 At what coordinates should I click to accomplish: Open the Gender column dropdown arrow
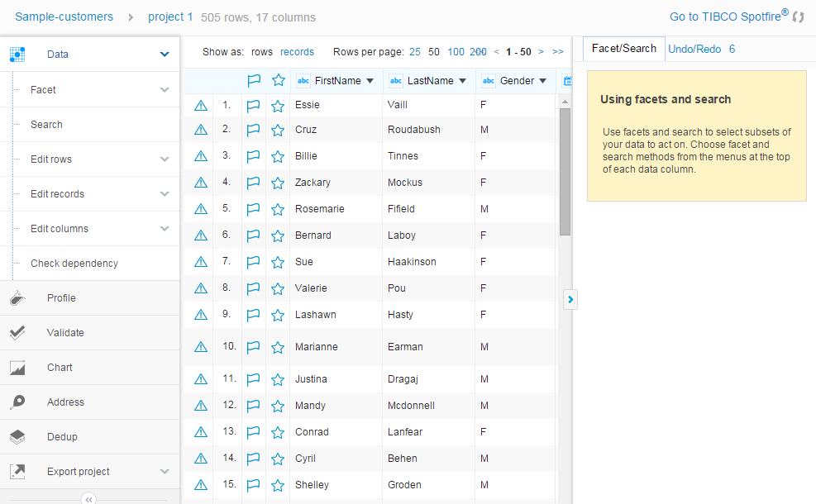click(x=542, y=81)
